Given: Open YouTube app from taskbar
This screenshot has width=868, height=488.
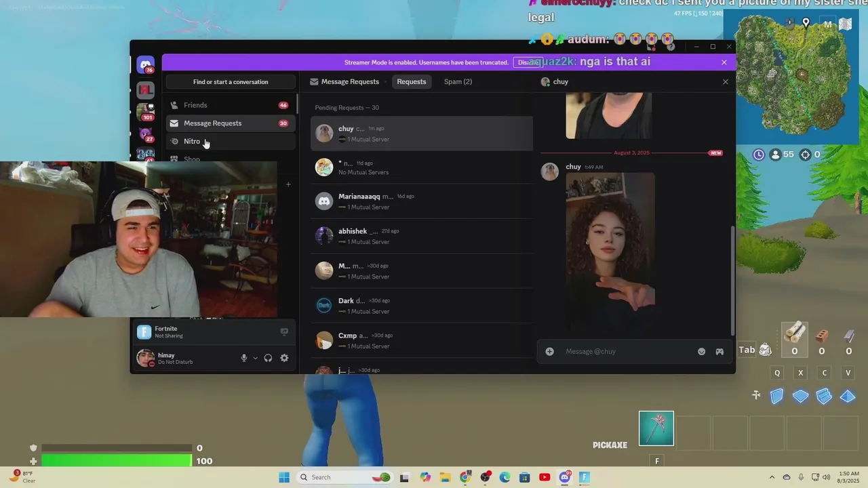Looking at the screenshot, I should 545,477.
